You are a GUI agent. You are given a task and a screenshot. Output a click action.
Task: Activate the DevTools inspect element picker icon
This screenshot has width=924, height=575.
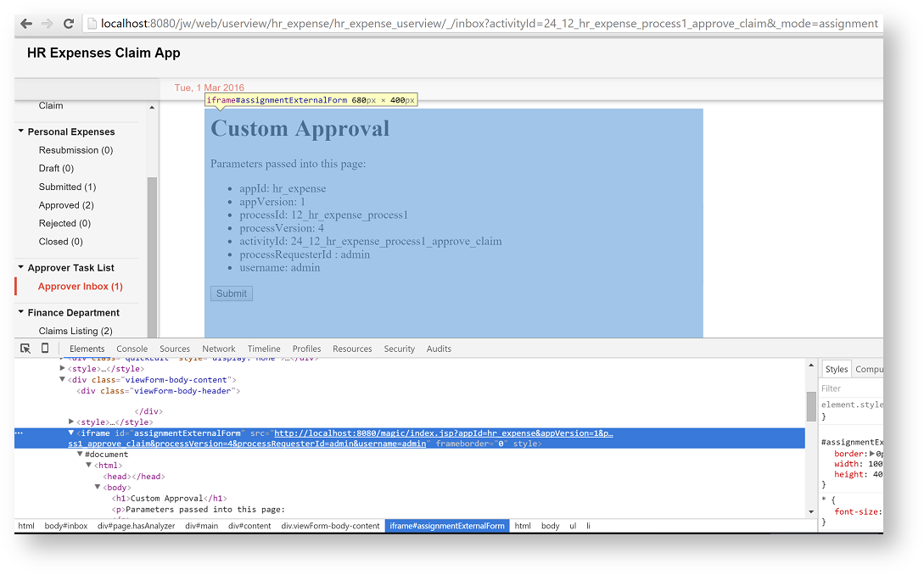click(25, 349)
